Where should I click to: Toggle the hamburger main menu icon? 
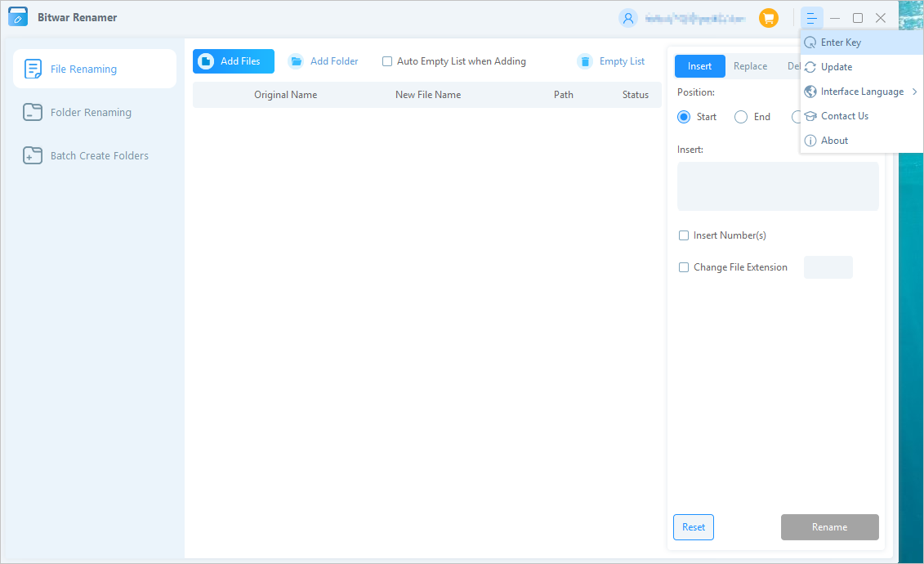[811, 18]
